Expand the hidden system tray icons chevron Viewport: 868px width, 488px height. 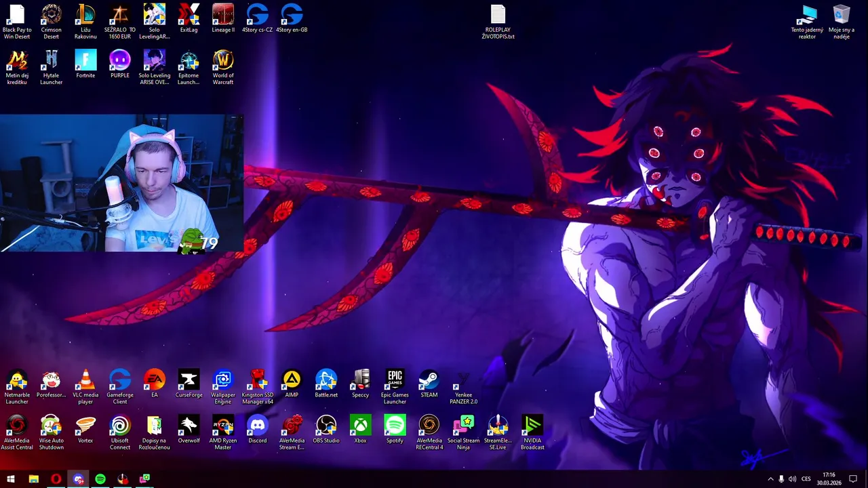coord(770,479)
